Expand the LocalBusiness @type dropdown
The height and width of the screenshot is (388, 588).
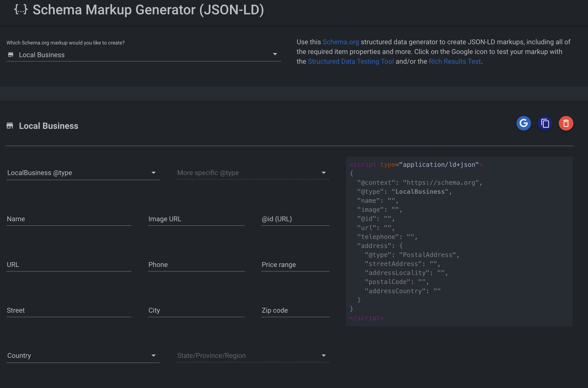83,173
